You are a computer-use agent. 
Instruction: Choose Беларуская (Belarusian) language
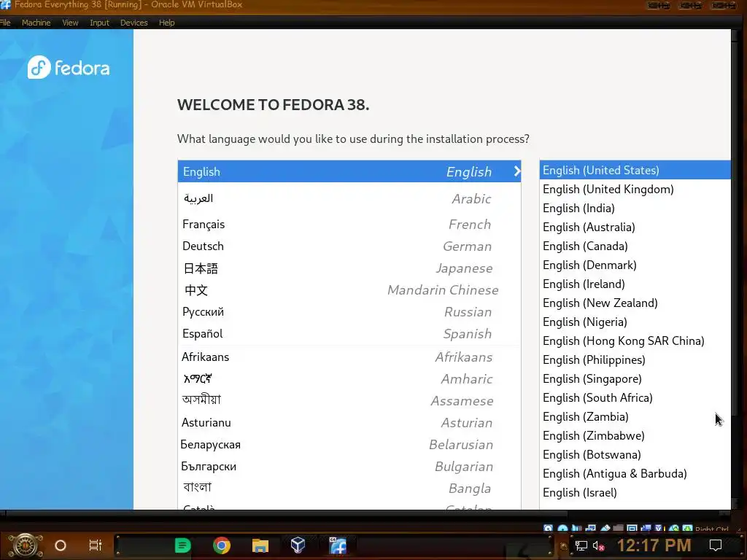[349, 445]
